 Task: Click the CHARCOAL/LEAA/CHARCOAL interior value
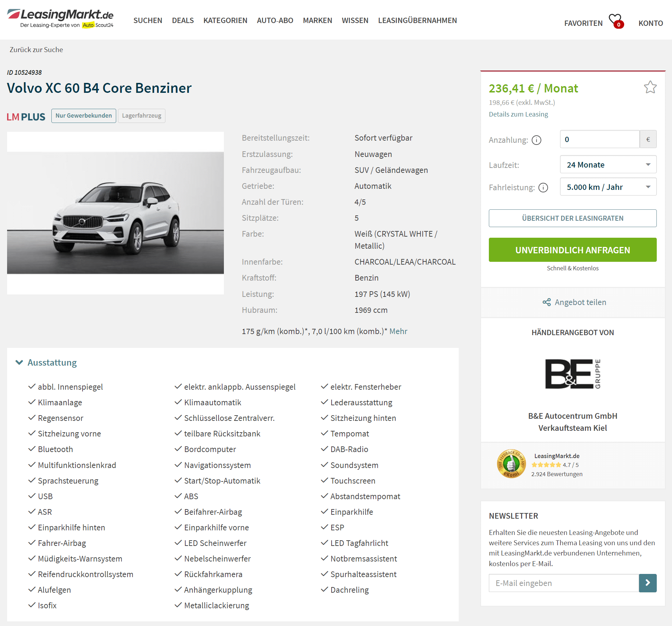click(405, 262)
